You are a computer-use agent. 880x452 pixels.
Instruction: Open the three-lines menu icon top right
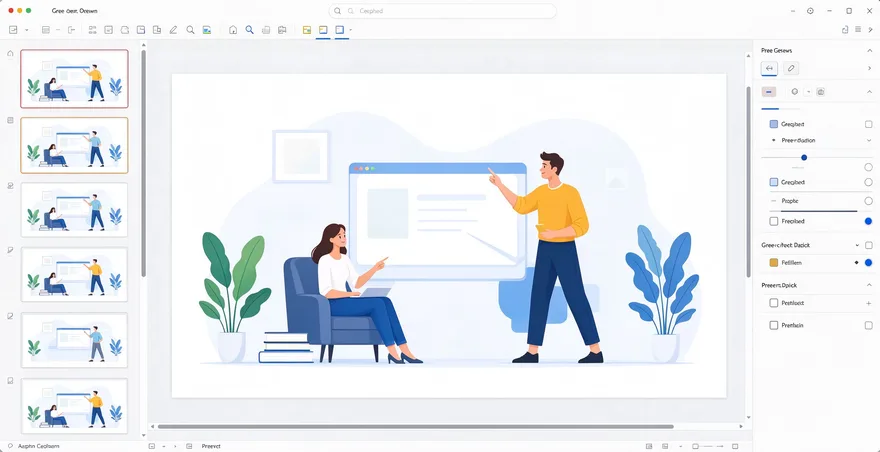tap(858, 30)
